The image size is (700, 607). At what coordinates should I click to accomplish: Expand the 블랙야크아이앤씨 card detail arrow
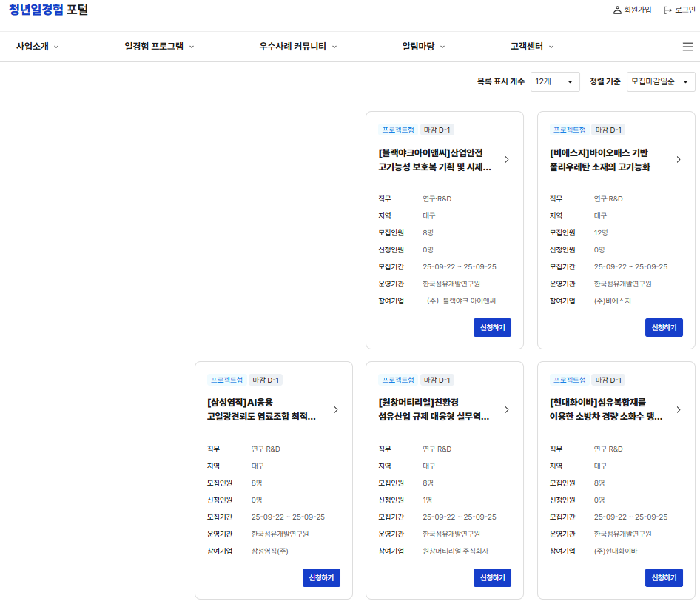[x=507, y=159]
